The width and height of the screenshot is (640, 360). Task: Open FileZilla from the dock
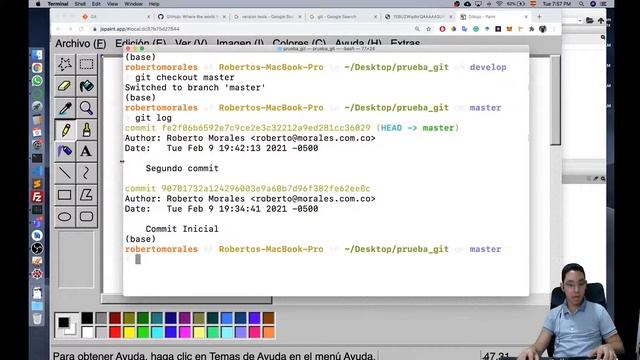pyautogui.click(x=37, y=197)
